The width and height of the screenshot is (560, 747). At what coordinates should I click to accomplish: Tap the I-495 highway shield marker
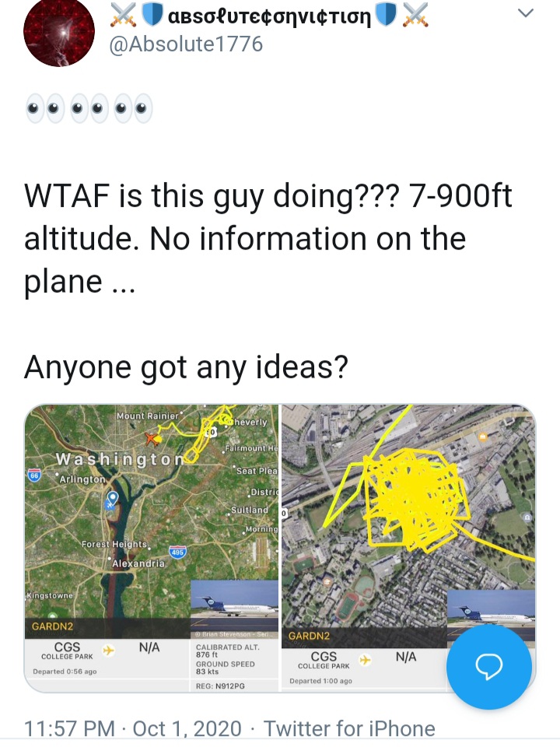click(x=177, y=552)
